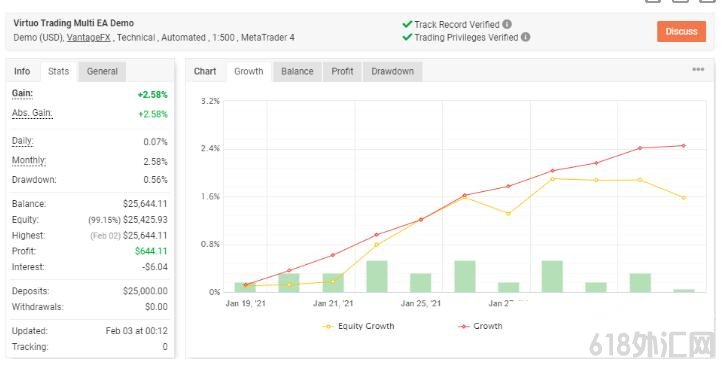Click the Gain label
722x369 pixels.
(x=22, y=94)
